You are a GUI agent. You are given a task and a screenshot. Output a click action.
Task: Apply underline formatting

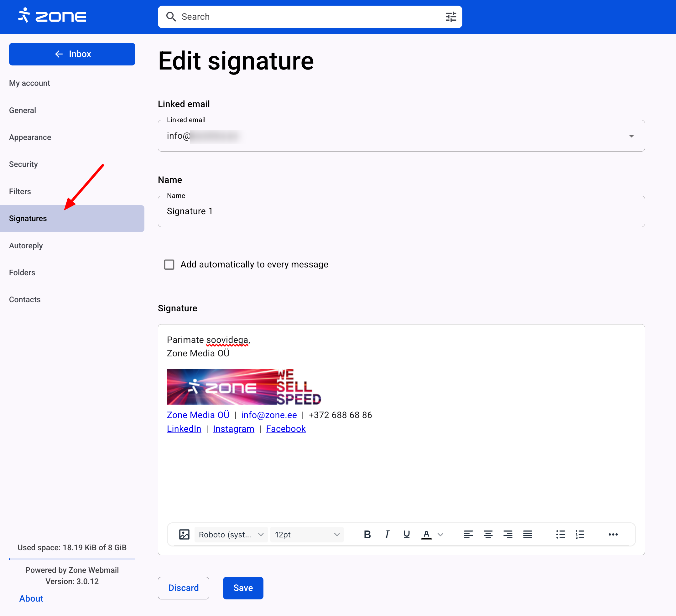point(406,534)
